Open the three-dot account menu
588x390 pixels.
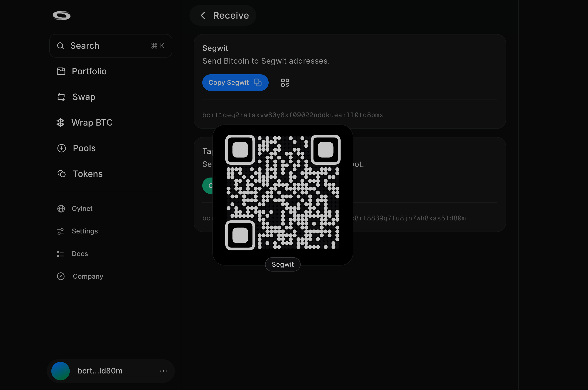pyautogui.click(x=163, y=371)
